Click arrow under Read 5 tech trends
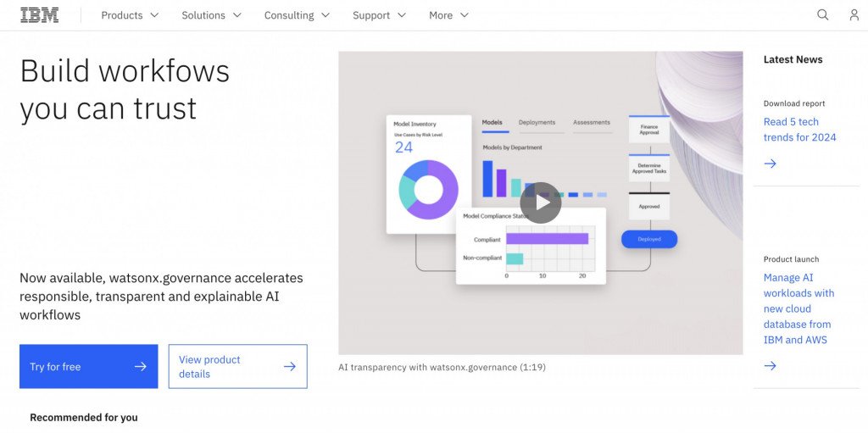The image size is (868, 433). [x=770, y=164]
